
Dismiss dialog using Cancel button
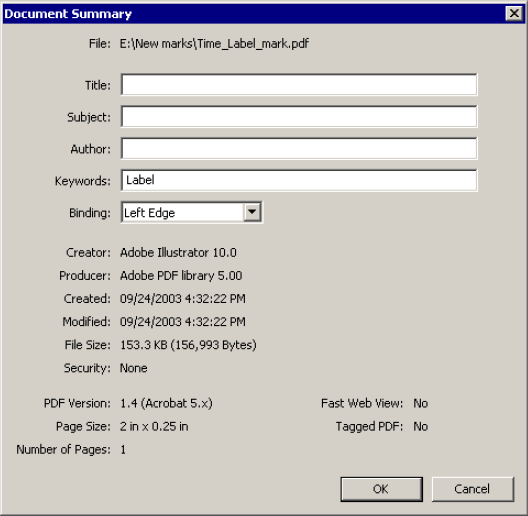point(473,489)
